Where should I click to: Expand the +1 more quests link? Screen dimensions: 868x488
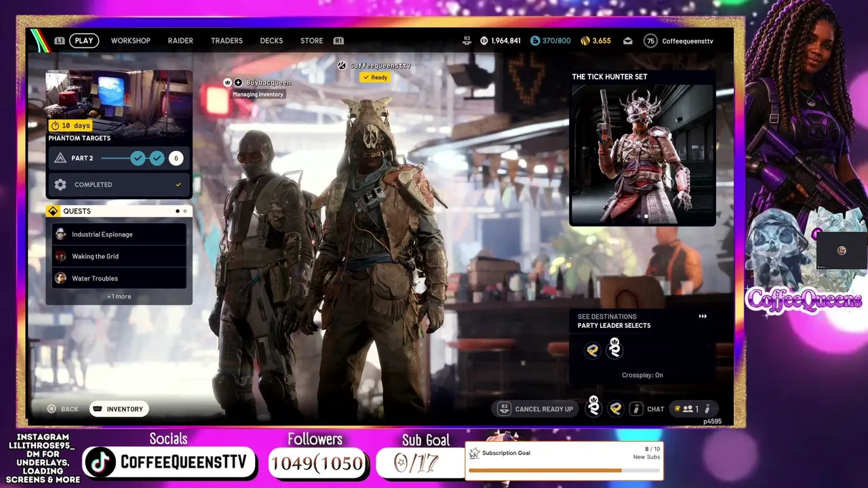119,296
